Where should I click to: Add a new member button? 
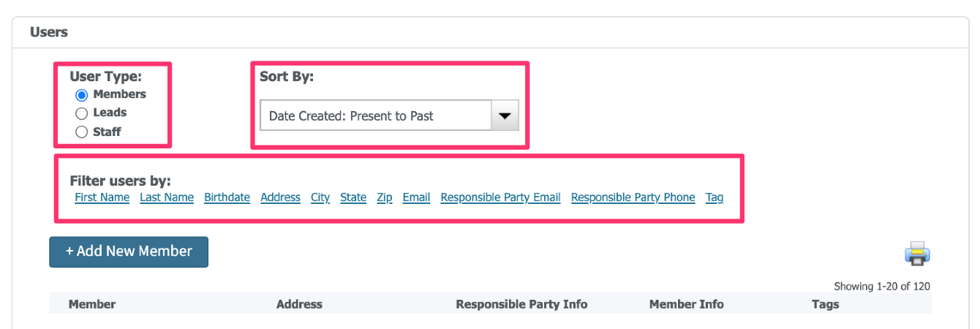(129, 252)
